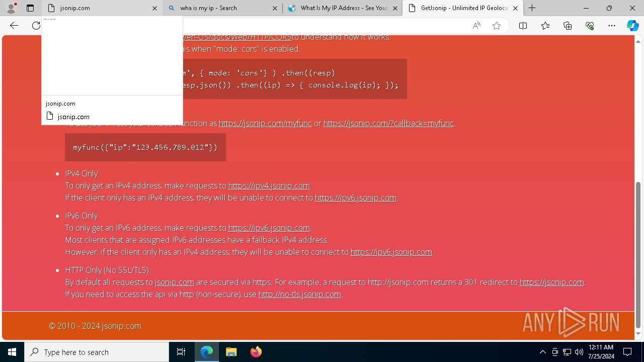Click scrollbar down arrow
The height and width of the screenshot is (362, 644).
638,333
